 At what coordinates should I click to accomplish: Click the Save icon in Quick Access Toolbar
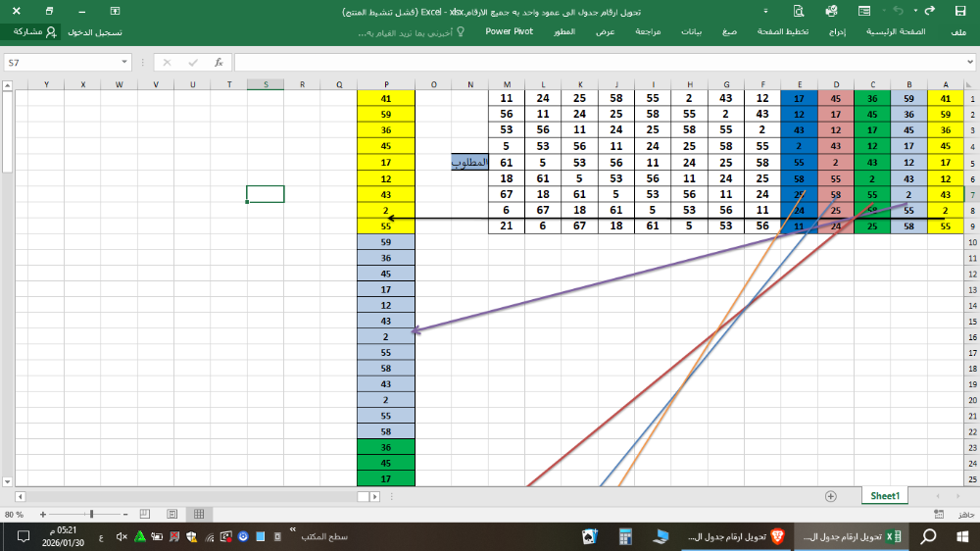coord(960,12)
